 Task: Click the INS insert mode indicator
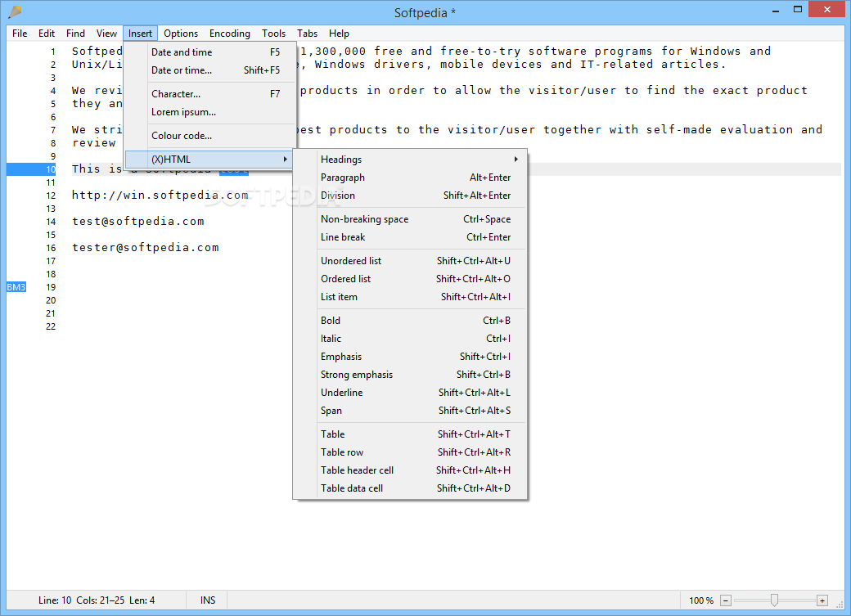(208, 600)
